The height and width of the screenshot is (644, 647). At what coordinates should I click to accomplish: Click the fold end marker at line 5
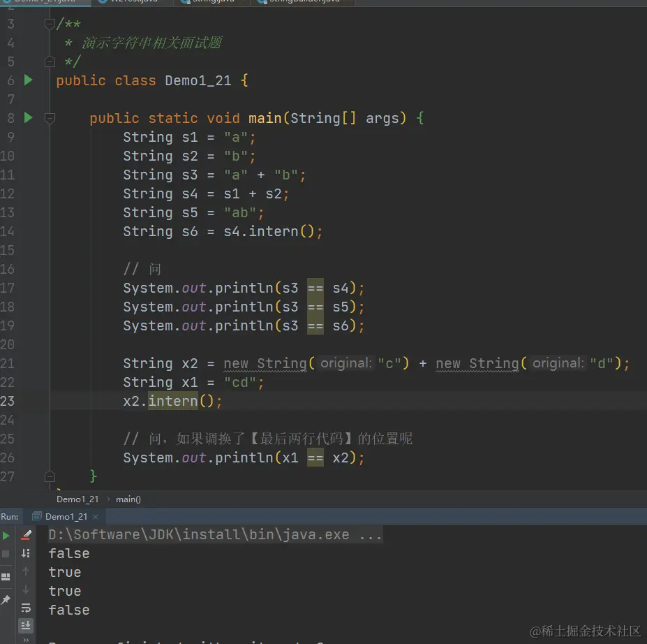click(x=50, y=61)
